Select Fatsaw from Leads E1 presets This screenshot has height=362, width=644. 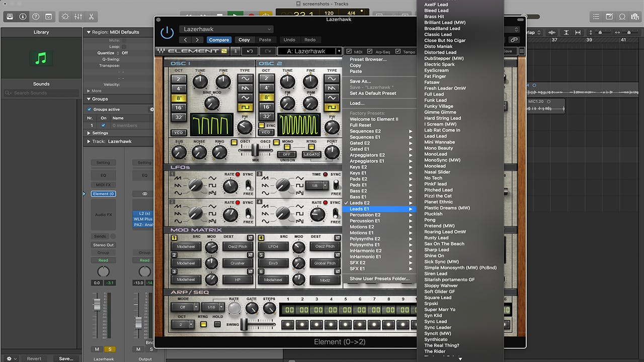[x=432, y=82]
